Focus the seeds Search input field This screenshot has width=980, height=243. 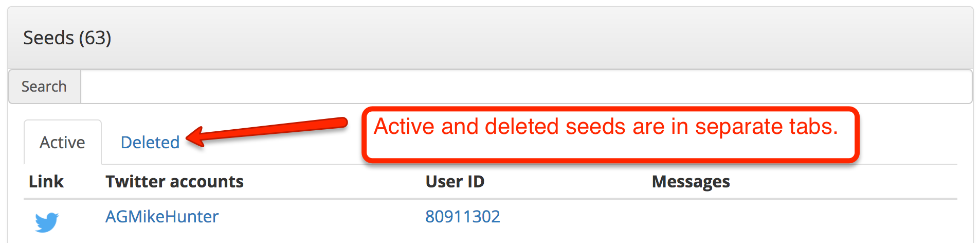click(x=526, y=86)
